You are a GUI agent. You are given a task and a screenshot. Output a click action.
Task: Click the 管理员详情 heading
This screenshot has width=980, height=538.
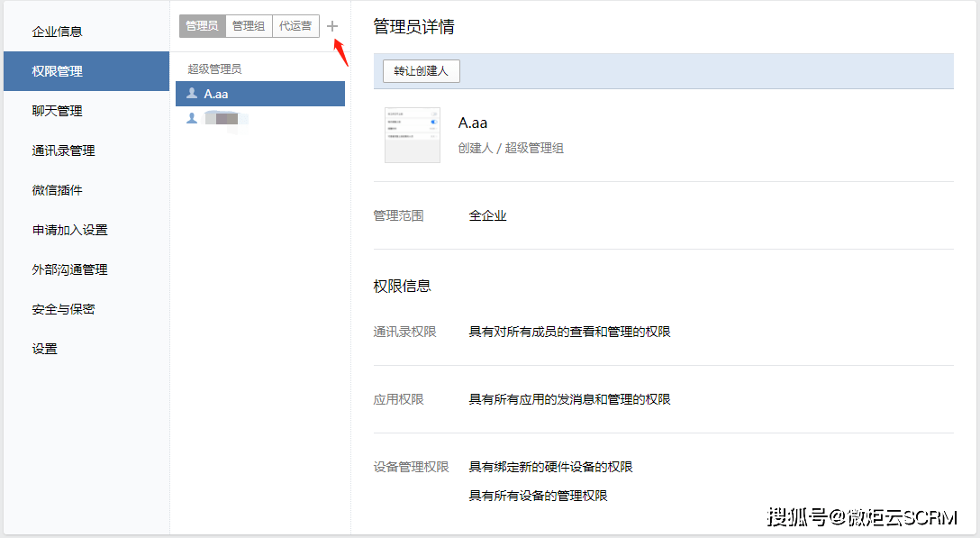413,27
